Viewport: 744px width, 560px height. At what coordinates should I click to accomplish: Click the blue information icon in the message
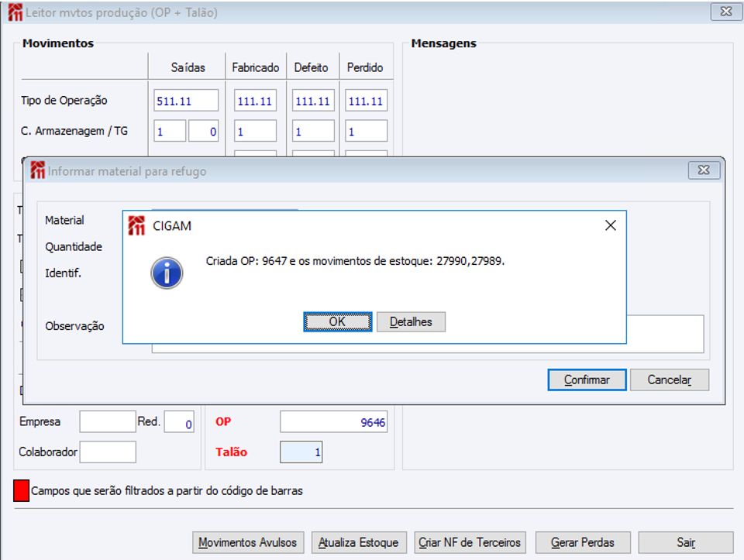[167, 273]
